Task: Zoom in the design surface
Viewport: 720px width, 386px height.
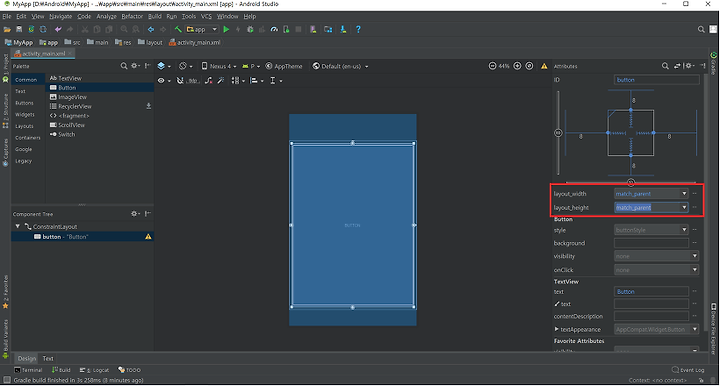Action: [517, 66]
